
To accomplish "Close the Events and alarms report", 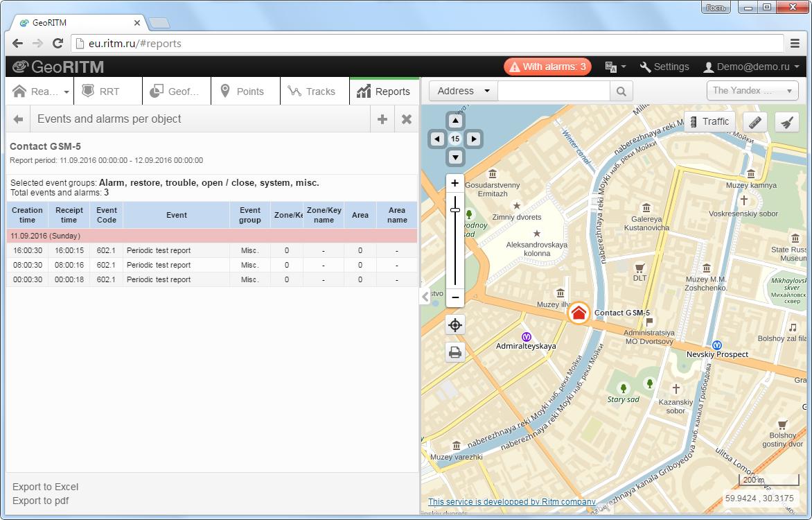I will click(x=407, y=119).
